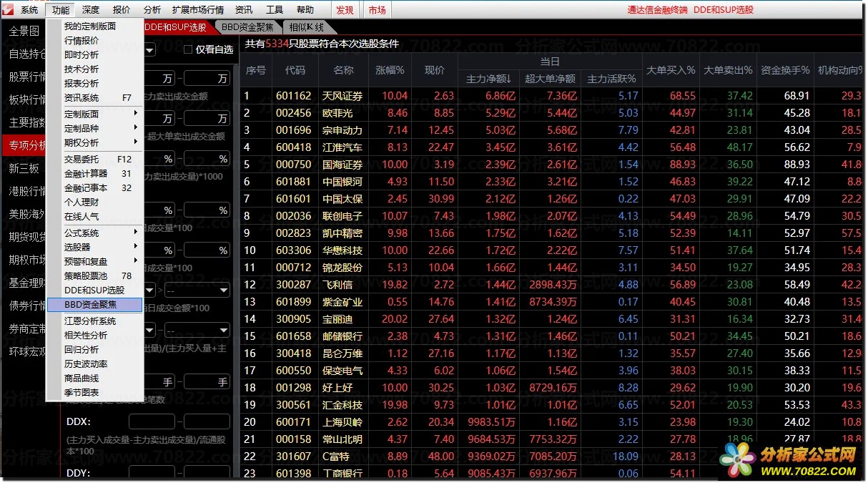The height and width of the screenshot is (483, 868).
Task: Sort by the 资金换手% column header
Action: [x=785, y=70]
